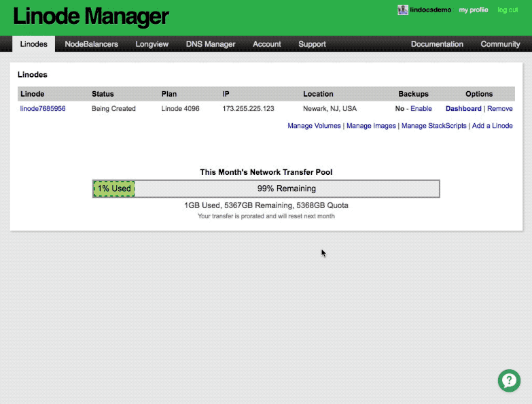
Task: Select the Account tab
Action: (x=266, y=44)
